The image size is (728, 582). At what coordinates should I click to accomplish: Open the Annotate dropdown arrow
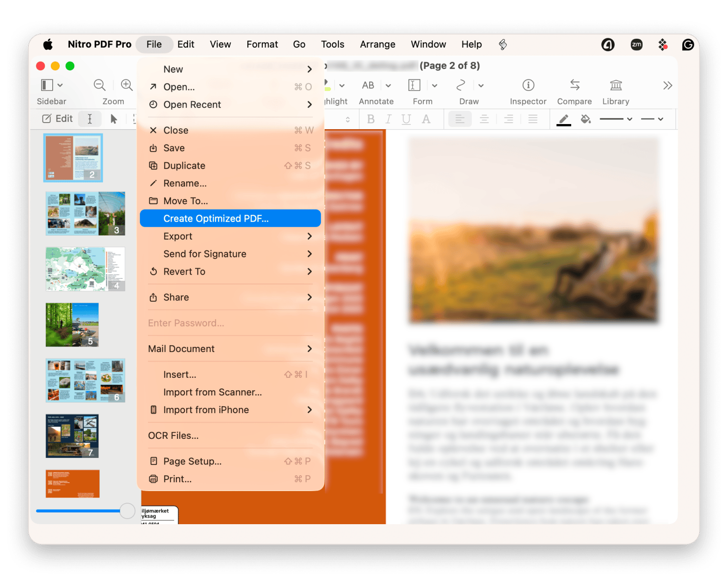pos(388,85)
